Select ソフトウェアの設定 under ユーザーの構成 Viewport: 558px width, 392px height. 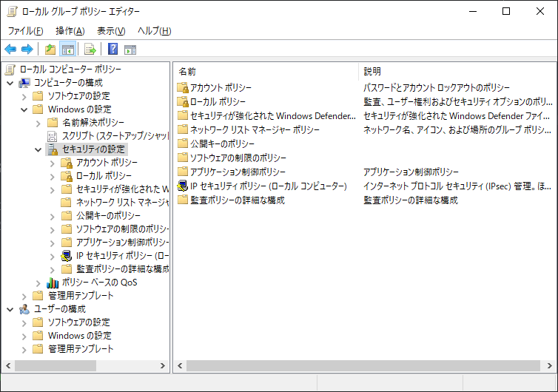(79, 322)
